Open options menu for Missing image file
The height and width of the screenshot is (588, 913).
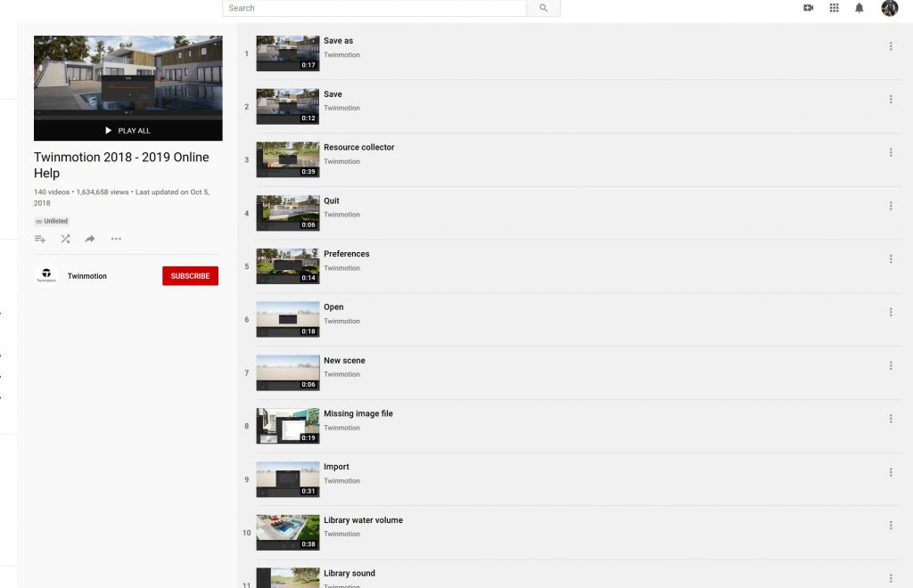pyautogui.click(x=891, y=419)
